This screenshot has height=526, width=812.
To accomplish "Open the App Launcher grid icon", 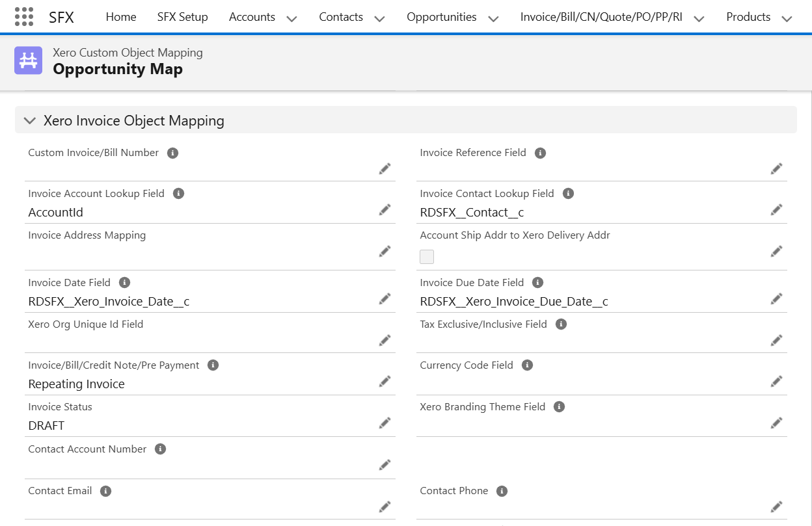I will pos(24,17).
